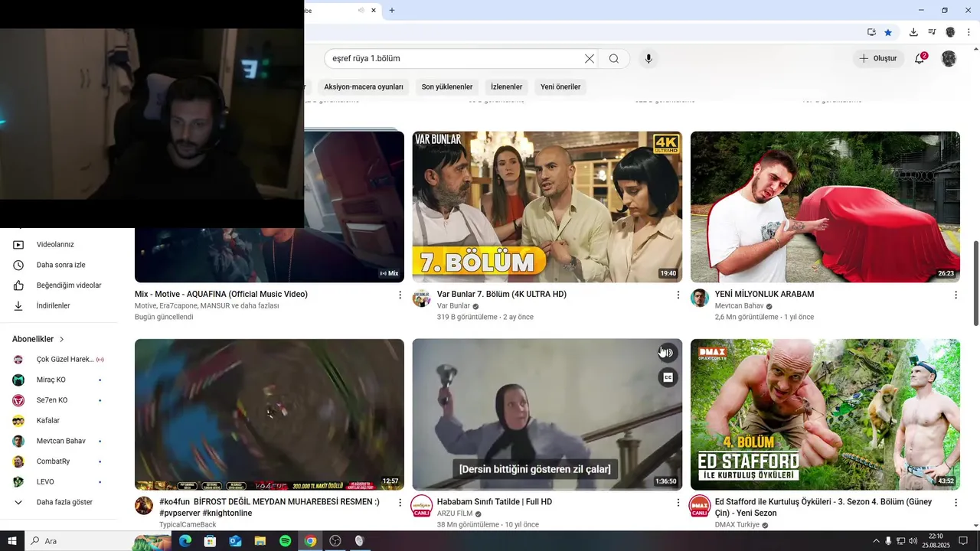
Task: Click Var Bunlar 7. Bölüm title
Action: tap(501, 295)
